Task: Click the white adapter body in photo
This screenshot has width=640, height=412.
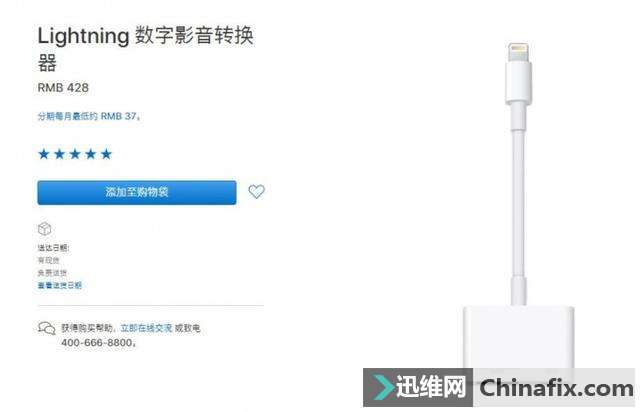Action: pos(518,337)
